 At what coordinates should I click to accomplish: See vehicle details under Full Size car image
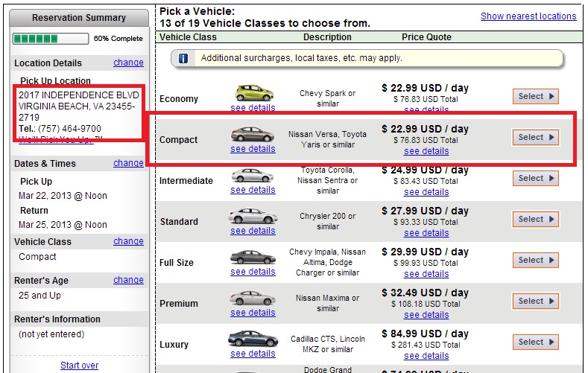click(x=253, y=272)
